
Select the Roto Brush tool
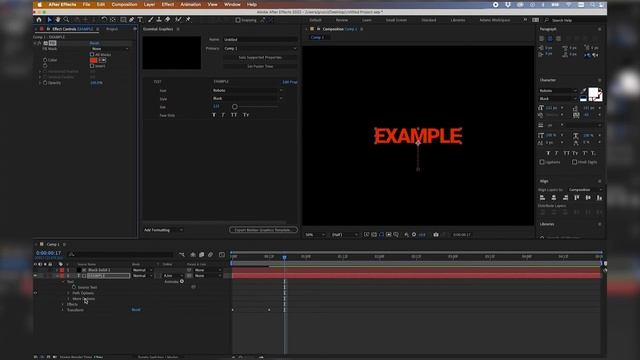178,20
